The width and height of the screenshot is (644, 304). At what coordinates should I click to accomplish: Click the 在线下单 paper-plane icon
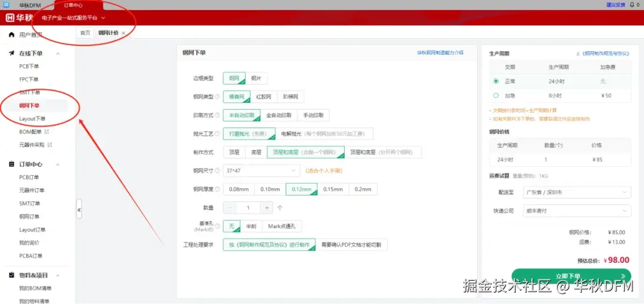[x=11, y=54]
